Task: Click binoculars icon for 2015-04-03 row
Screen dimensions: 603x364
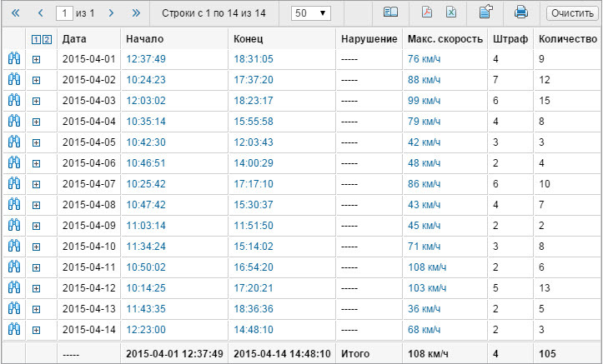Action: click(14, 101)
